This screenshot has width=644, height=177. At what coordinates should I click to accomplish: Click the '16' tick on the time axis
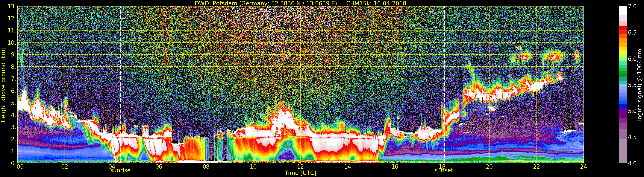coord(395,167)
